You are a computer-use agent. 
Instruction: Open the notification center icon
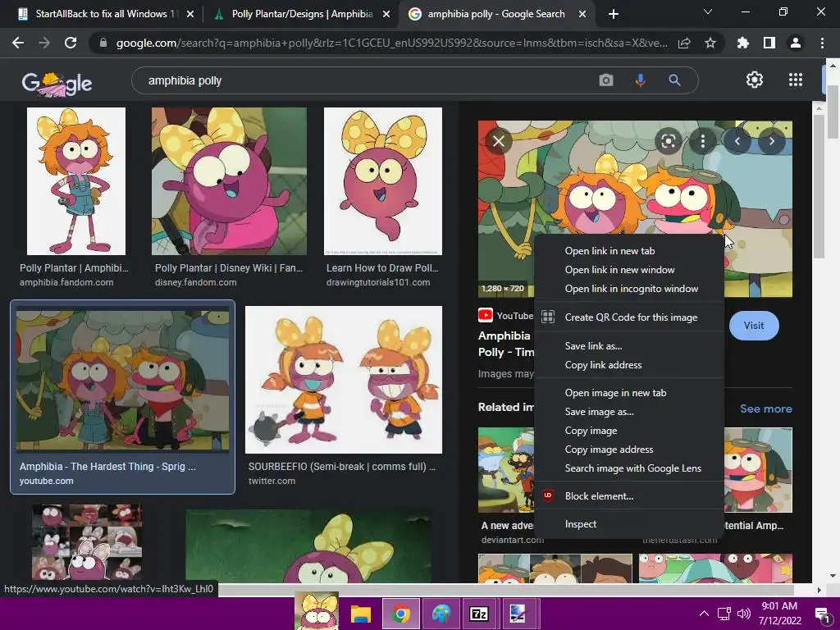pos(822,614)
